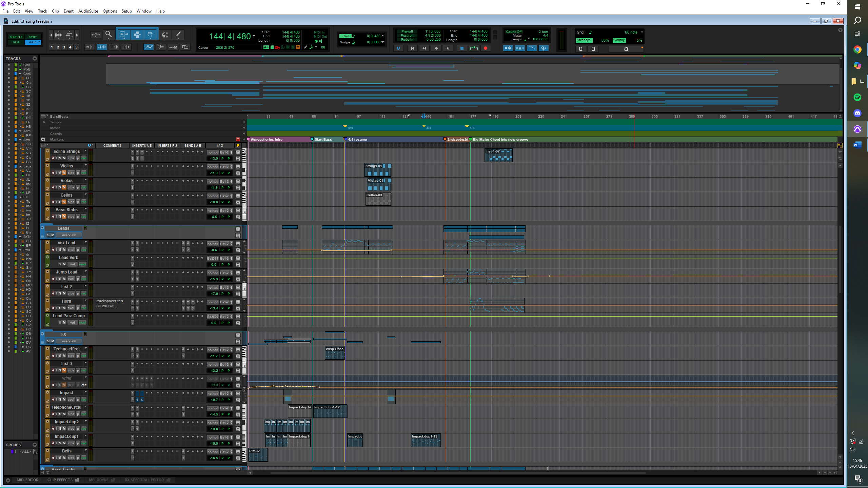
Task: Click Go to End transport button
Action: 448,48
